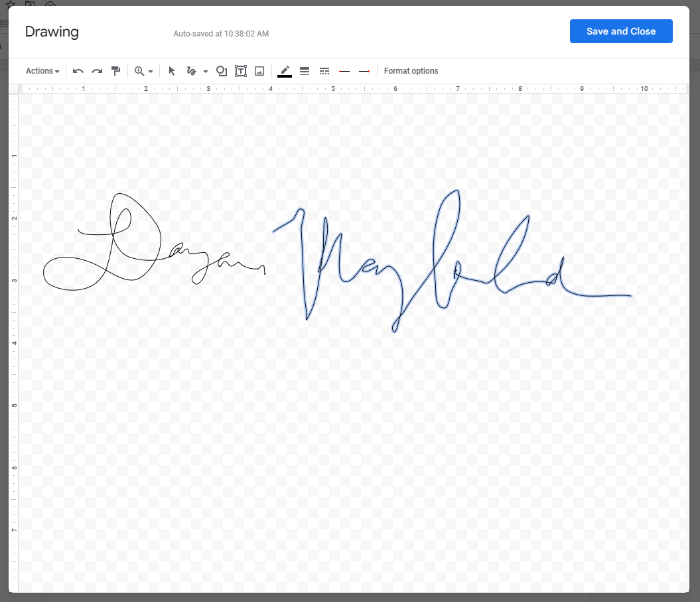Viewport: 700px width, 602px height.
Task: Activate the Paint format tool
Action: tap(115, 71)
